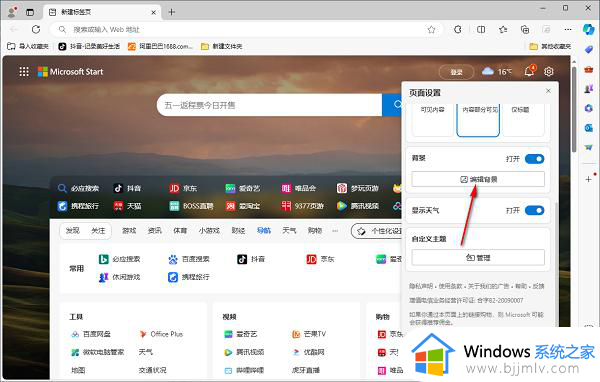
Task: Toggle the 显示天气 weather switch off
Action: [535, 210]
